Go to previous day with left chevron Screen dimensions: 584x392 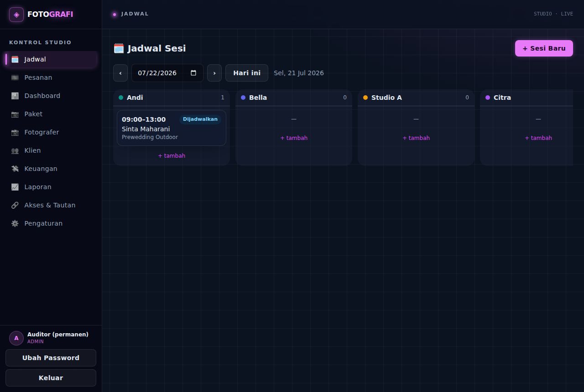[120, 73]
